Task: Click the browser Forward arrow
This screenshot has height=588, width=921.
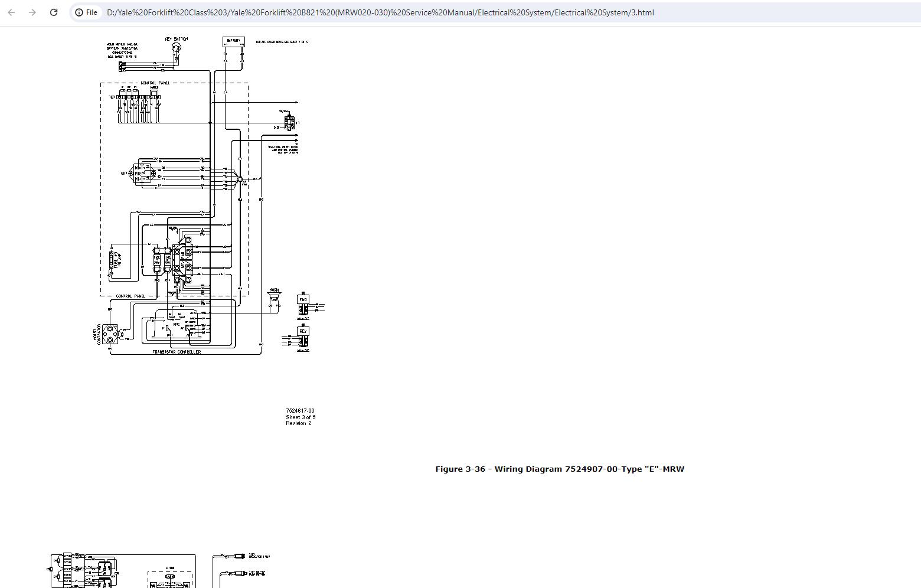Action: (32, 12)
